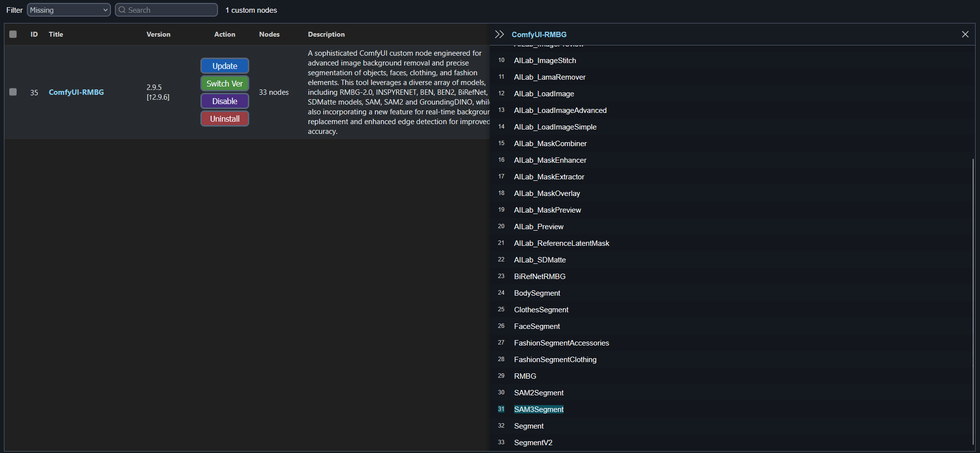This screenshot has width=980, height=453.
Task: Sort by the Version column header
Action: [x=158, y=34]
